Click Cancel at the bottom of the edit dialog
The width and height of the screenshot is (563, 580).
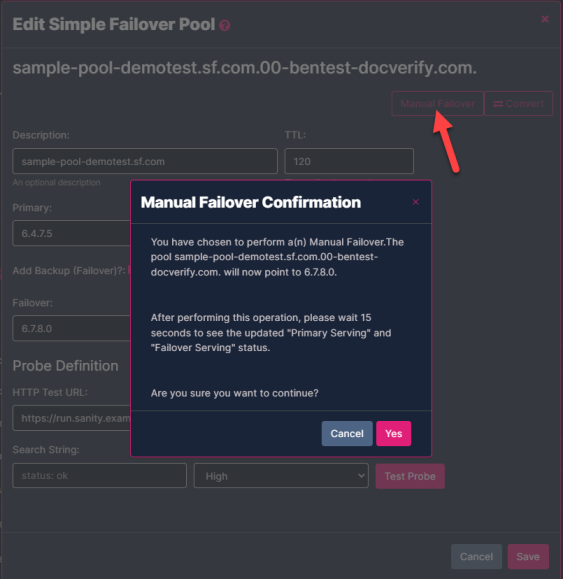476,556
